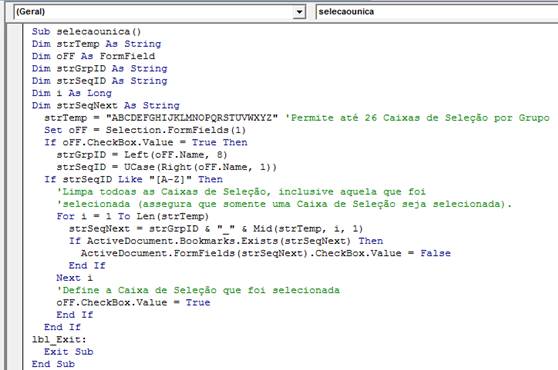Screen dimensions: 558x370
Task: Click the 'Dim strGrpID As String' line
Action: (100, 69)
